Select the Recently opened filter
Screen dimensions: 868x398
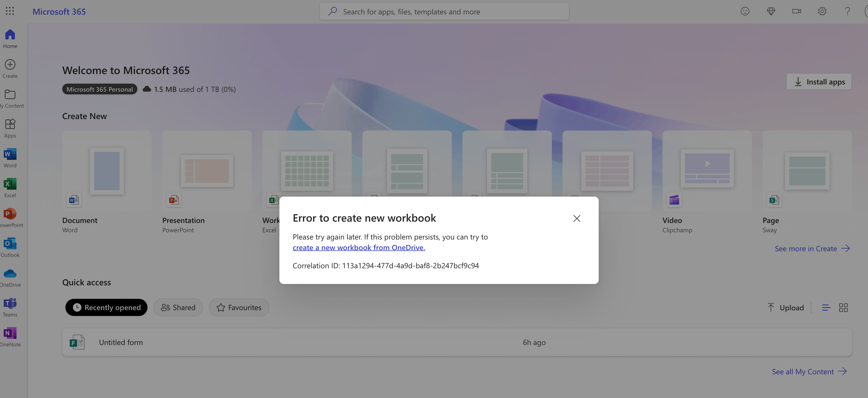point(106,307)
